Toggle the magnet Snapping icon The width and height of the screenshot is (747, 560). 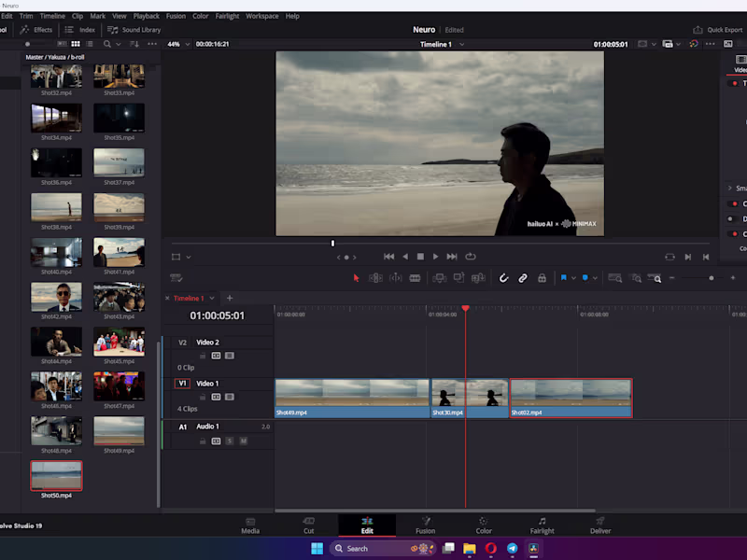503,278
